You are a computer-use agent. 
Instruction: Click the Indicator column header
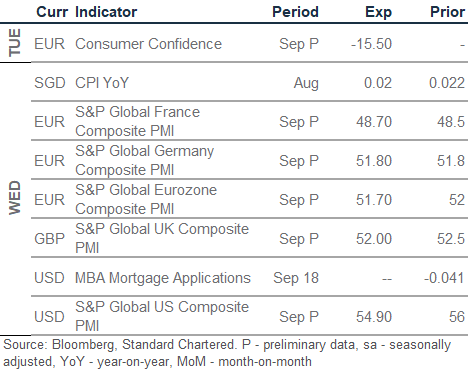106,12
